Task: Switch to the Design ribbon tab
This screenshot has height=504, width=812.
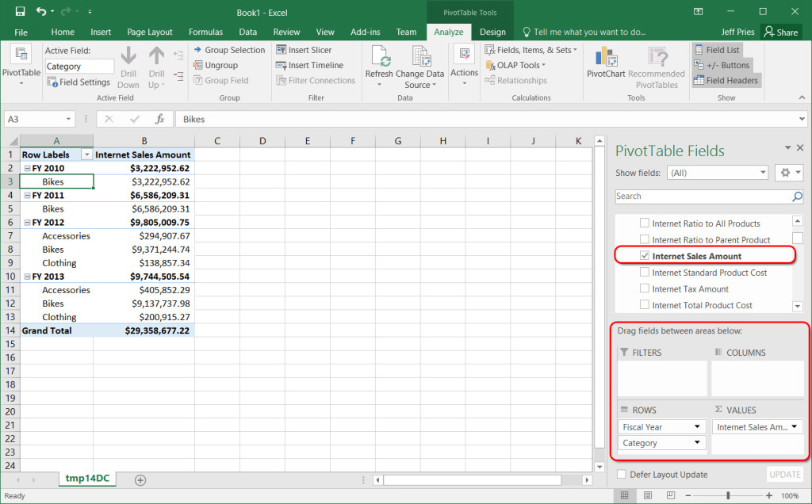Action: tap(492, 32)
